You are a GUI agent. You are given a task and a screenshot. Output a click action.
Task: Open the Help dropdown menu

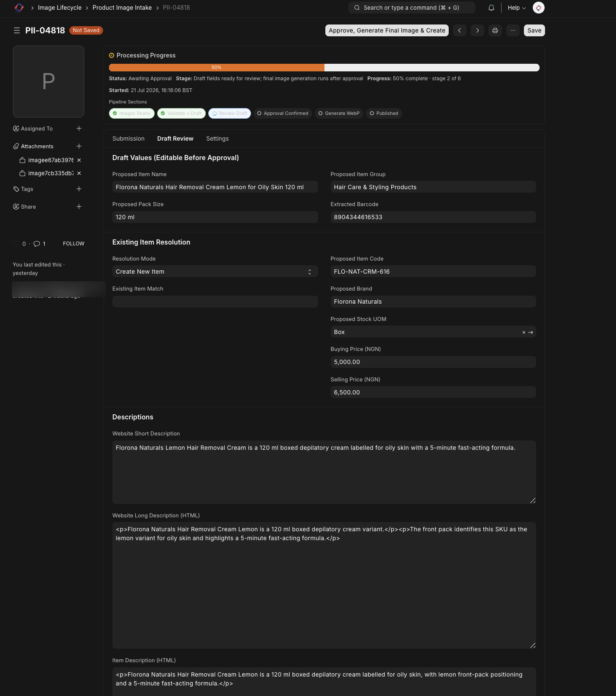517,8
